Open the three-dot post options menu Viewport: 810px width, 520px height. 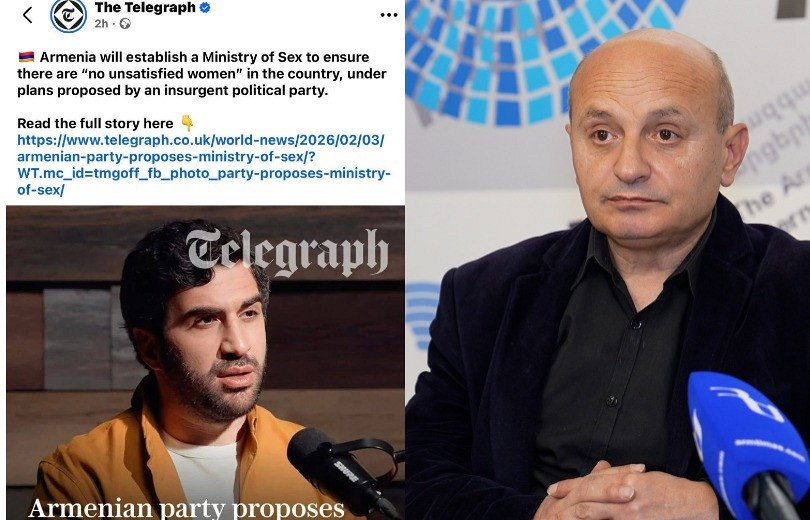tap(388, 15)
